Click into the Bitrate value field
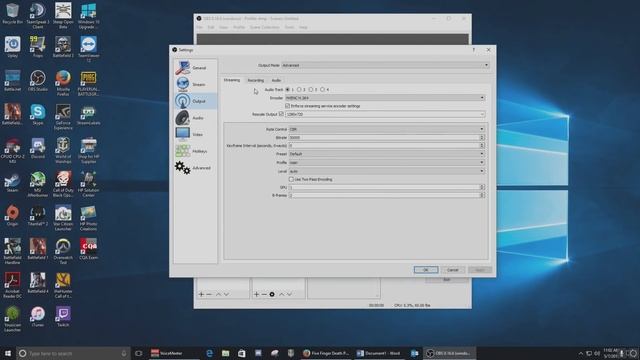This screenshot has width=640, height=360. point(384,138)
